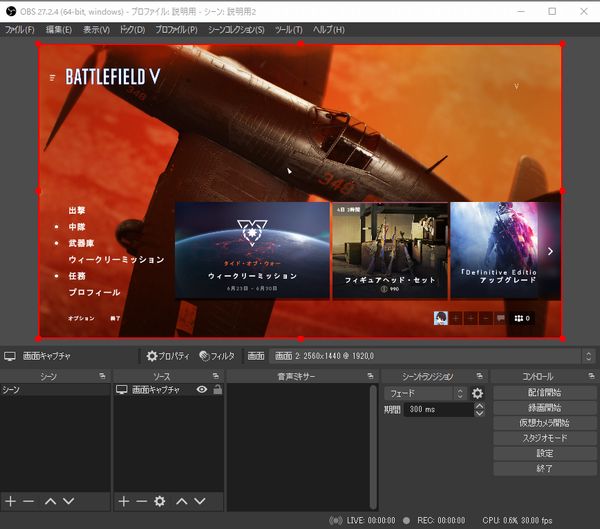The width and height of the screenshot is (600, 529).
Task: Move the scene up
Action: coord(50,501)
